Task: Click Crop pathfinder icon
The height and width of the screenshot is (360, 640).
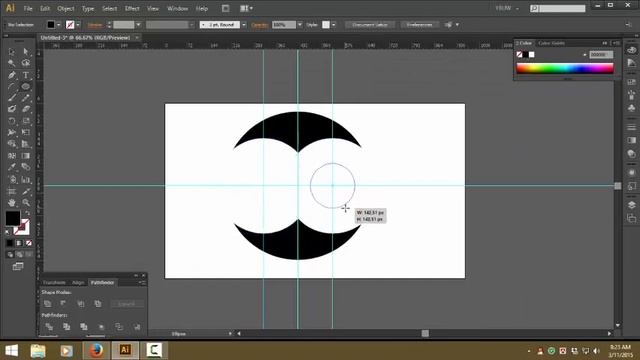Action: (101, 327)
